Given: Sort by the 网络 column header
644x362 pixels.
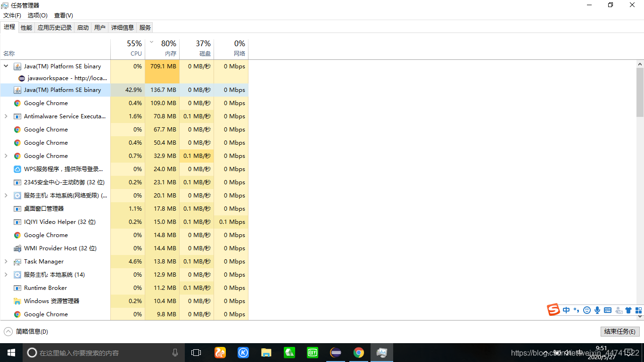Looking at the screenshot, I should pos(231,49).
